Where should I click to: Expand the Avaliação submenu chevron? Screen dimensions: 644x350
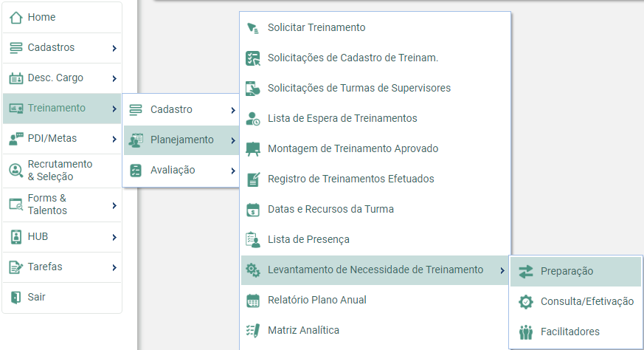click(x=233, y=171)
